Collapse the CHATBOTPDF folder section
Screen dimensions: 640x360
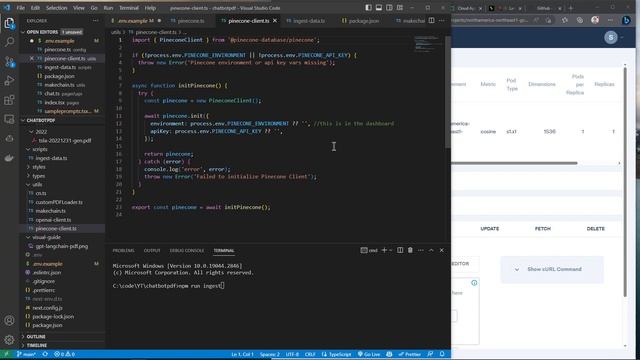click(x=41, y=121)
